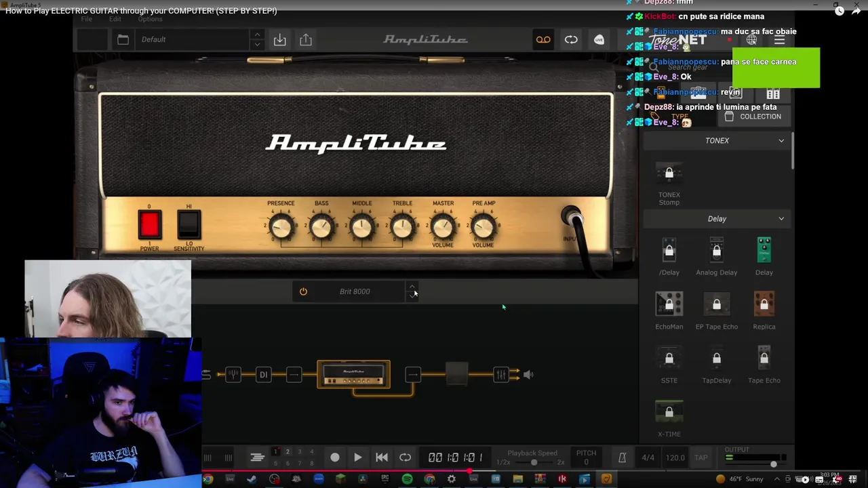The image size is (868, 488).
Task: Toggle loop in transport bar
Action: pyautogui.click(x=405, y=457)
